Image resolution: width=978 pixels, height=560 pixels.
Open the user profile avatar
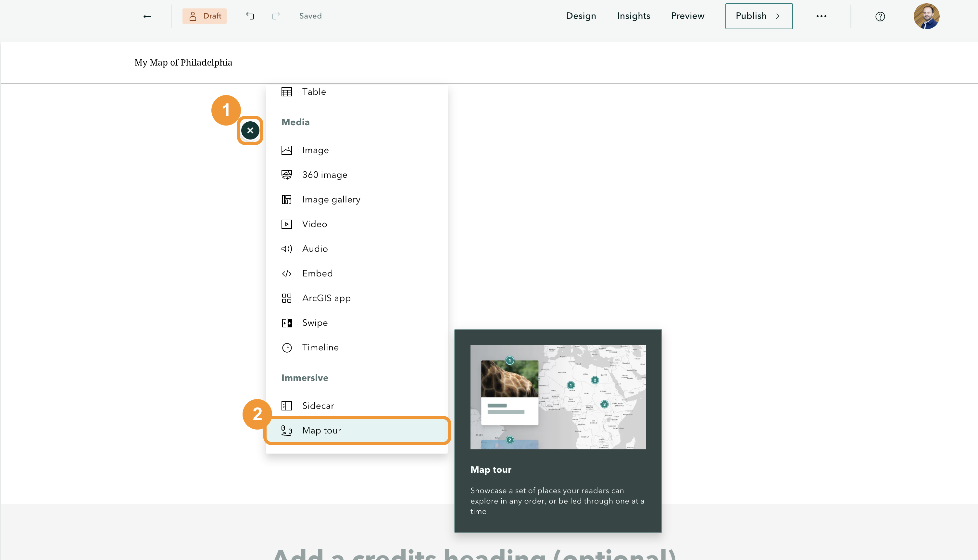click(926, 16)
